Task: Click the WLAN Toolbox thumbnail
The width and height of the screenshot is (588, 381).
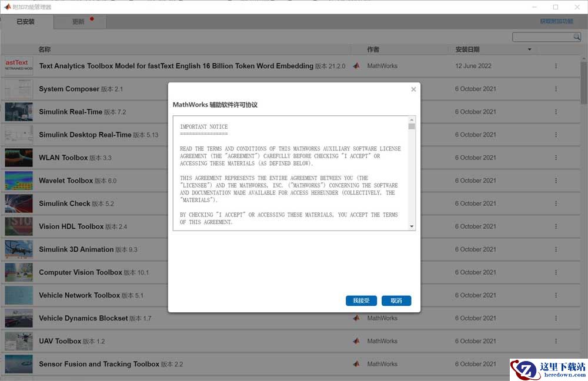Action: click(x=19, y=158)
